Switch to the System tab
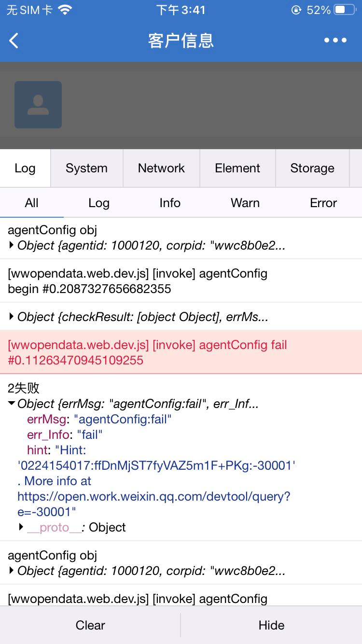This screenshot has height=644, width=362. (87, 168)
